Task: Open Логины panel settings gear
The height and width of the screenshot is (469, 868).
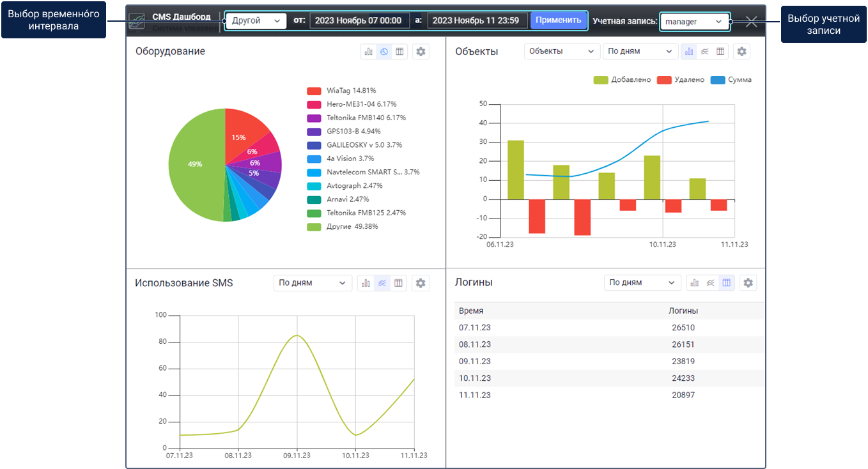Action: tap(748, 282)
